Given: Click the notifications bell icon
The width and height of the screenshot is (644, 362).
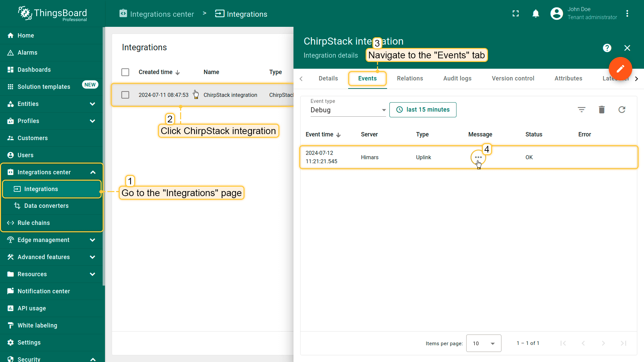Looking at the screenshot, I should click(x=536, y=14).
